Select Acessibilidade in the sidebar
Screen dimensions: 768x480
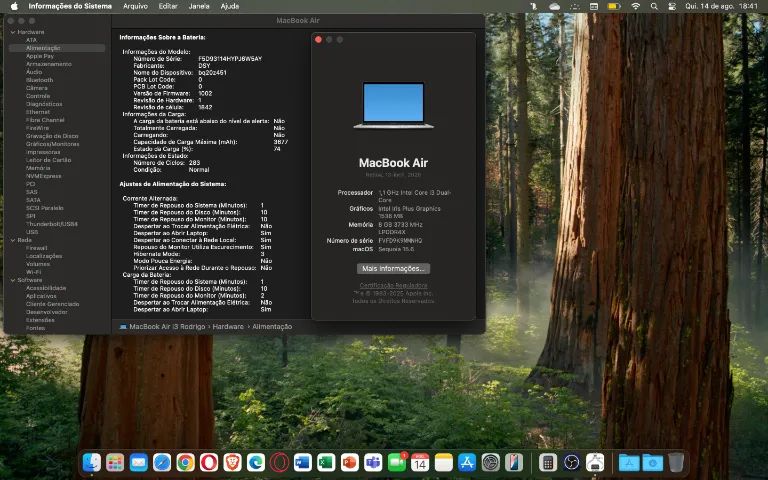[46, 288]
